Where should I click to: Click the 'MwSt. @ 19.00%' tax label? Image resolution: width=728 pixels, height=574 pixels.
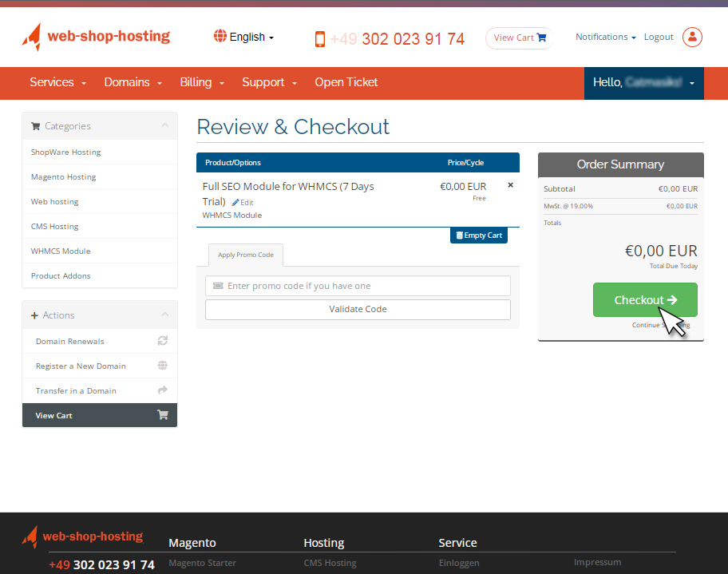pyautogui.click(x=568, y=206)
